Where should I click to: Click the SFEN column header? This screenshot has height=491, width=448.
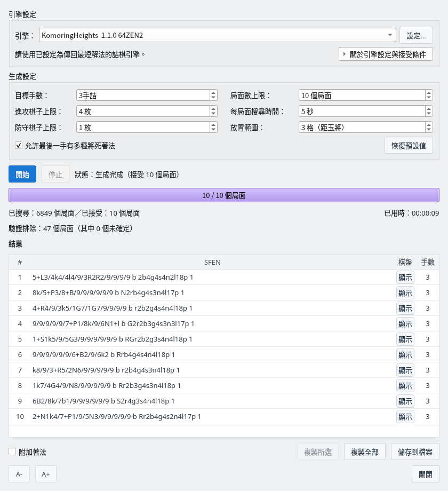pos(212,262)
